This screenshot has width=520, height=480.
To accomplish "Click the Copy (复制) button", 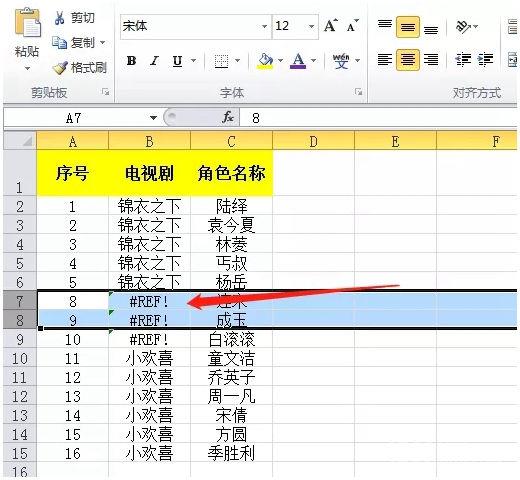I will tap(78, 43).
